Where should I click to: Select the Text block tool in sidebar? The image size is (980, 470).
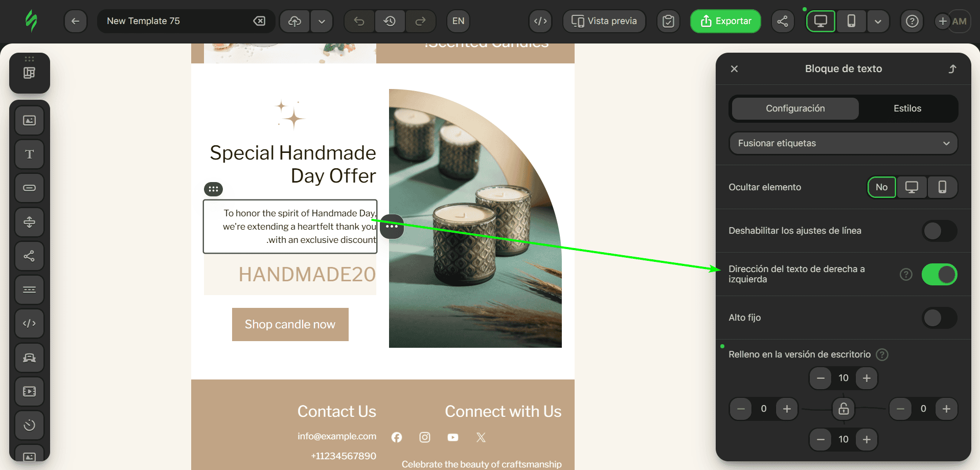pyautogui.click(x=30, y=154)
